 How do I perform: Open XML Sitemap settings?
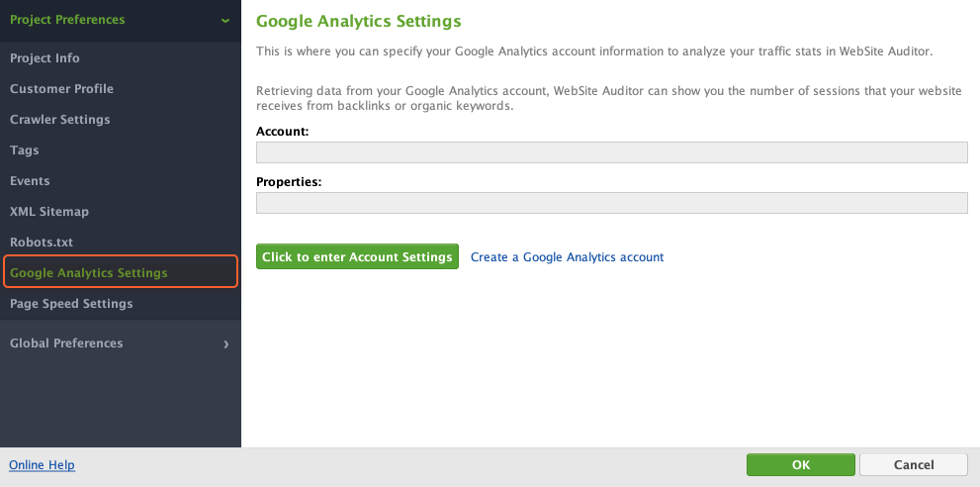[49, 212]
